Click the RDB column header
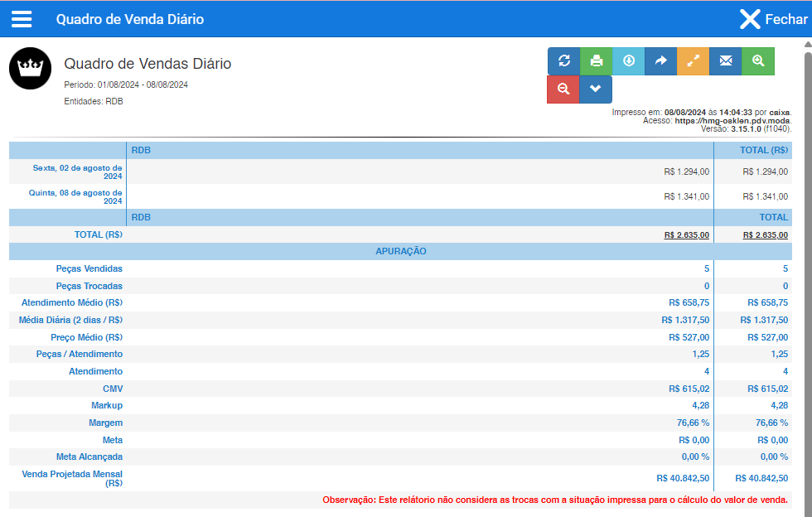This screenshot has height=517, width=812. (141, 150)
